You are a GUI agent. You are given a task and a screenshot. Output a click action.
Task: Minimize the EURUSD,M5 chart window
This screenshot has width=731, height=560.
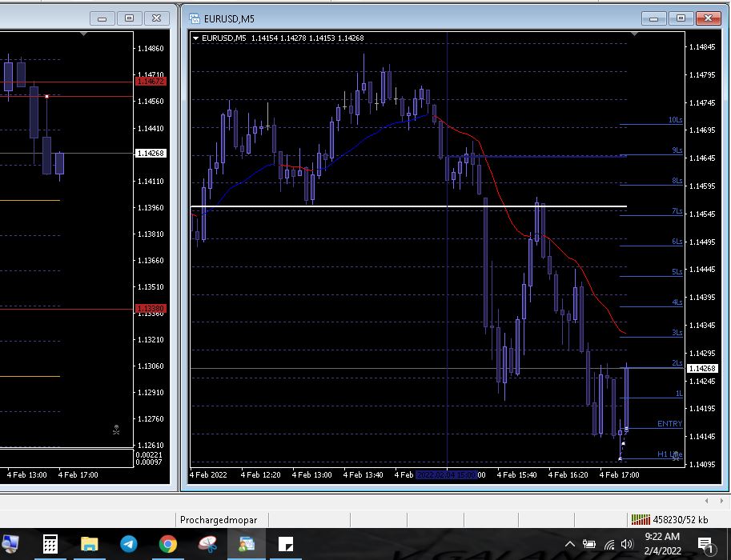pos(653,18)
